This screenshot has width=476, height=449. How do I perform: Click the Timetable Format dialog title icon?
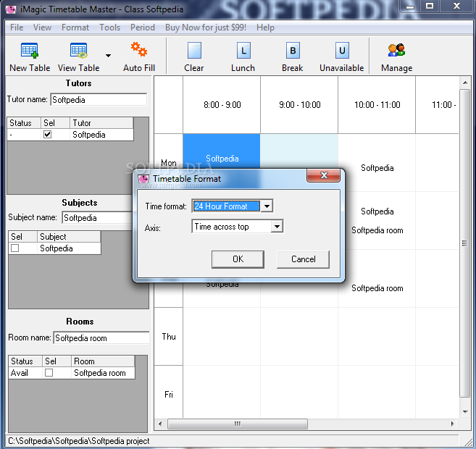click(x=143, y=179)
